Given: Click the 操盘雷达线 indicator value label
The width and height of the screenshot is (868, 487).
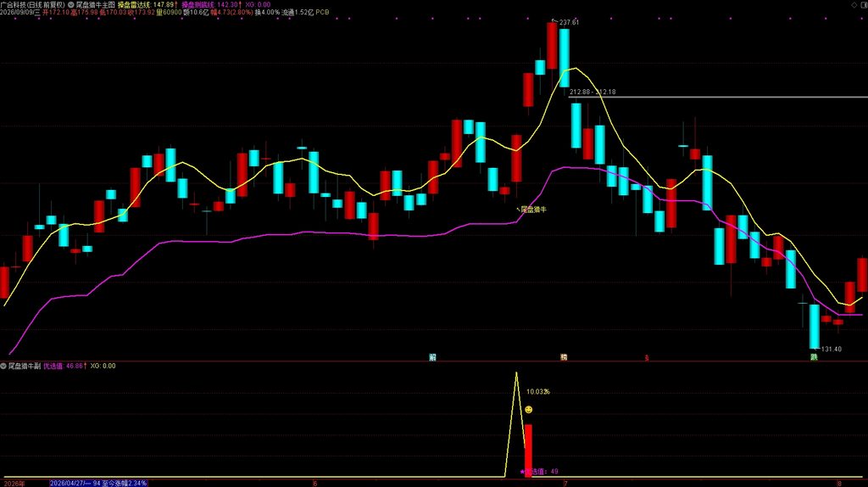Looking at the screenshot, I should 147,4.
